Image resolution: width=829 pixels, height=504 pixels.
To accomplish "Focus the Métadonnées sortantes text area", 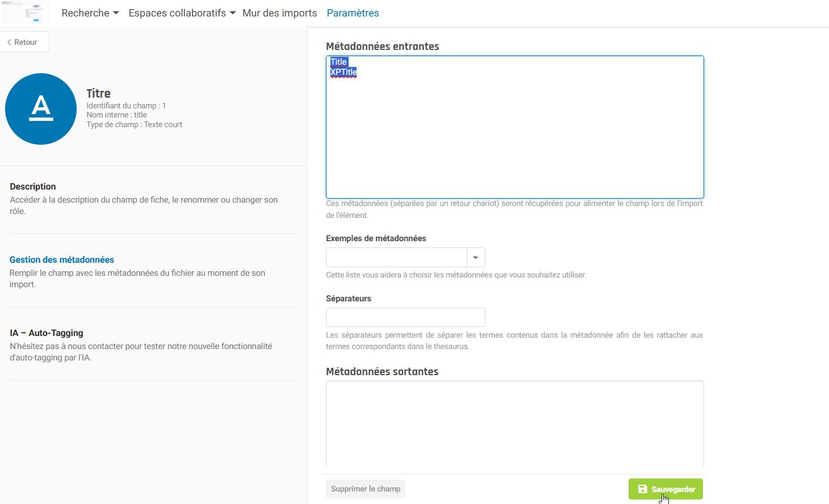I will 514,423.
